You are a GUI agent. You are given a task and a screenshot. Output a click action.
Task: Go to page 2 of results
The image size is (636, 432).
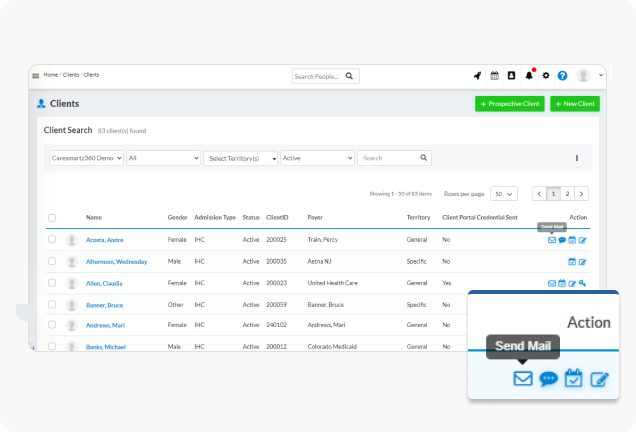[567, 193]
